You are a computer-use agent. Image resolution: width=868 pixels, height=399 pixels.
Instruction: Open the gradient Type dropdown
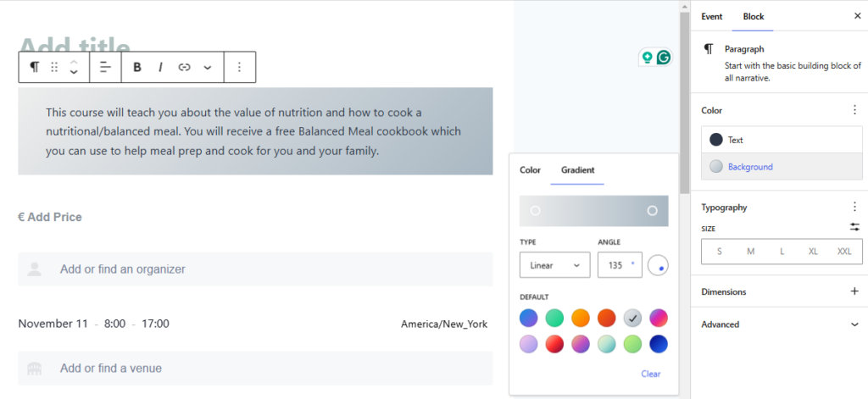click(x=554, y=265)
